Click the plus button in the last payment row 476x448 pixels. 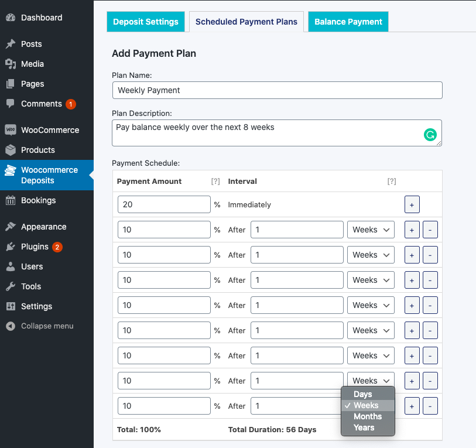click(x=412, y=406)
